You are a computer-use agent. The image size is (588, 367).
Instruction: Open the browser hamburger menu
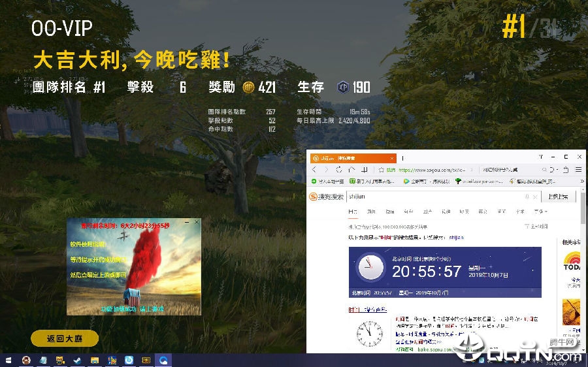[579, 169]
